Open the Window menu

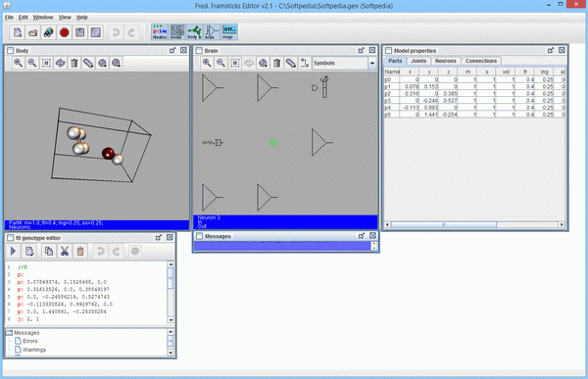click(x=43, y=18)
